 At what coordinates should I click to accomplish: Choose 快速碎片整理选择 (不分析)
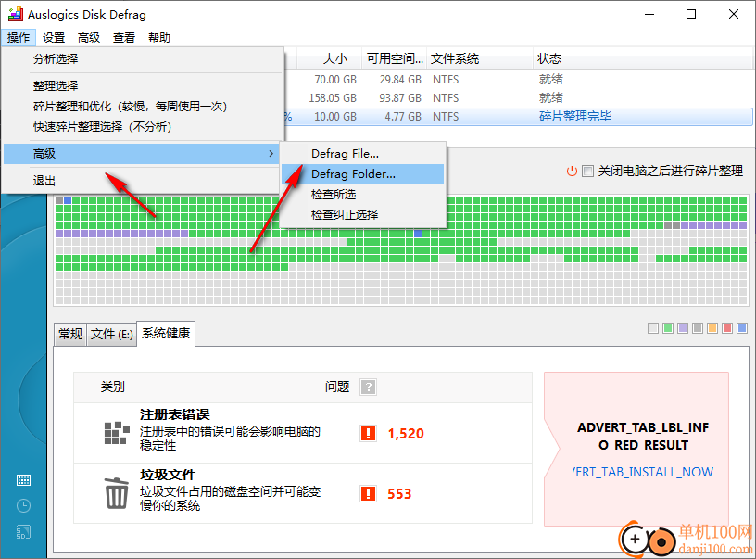coord(143,126)
